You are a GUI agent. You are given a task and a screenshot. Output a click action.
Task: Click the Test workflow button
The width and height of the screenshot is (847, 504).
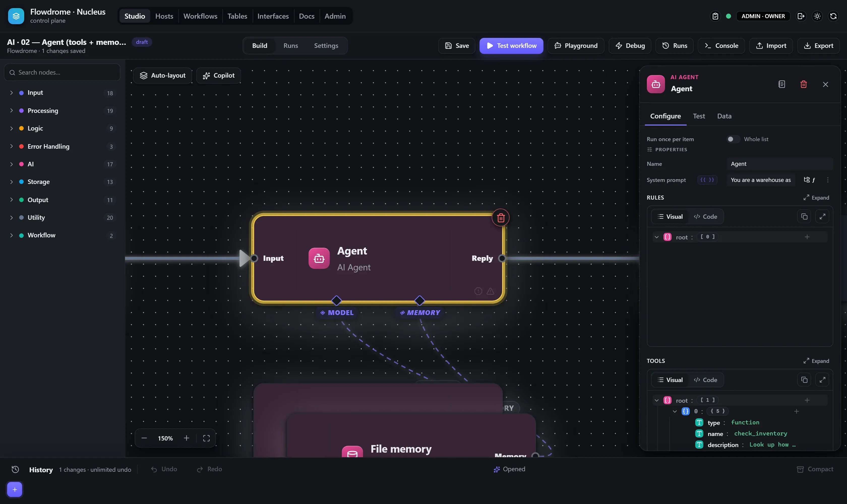[511, 46]
